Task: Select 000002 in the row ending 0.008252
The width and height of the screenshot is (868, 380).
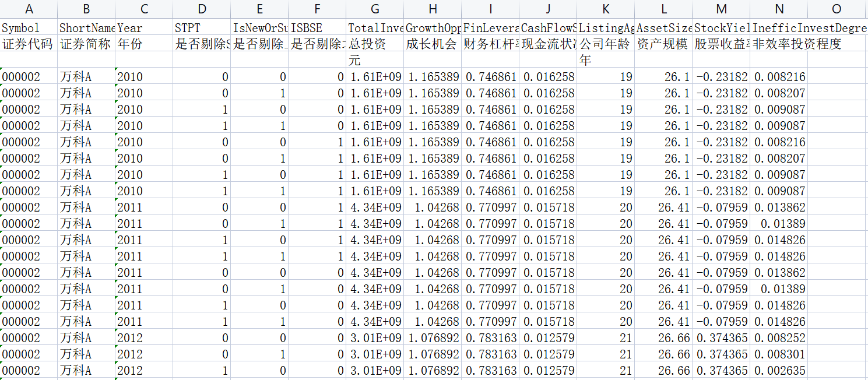Action: coord(29,338)
